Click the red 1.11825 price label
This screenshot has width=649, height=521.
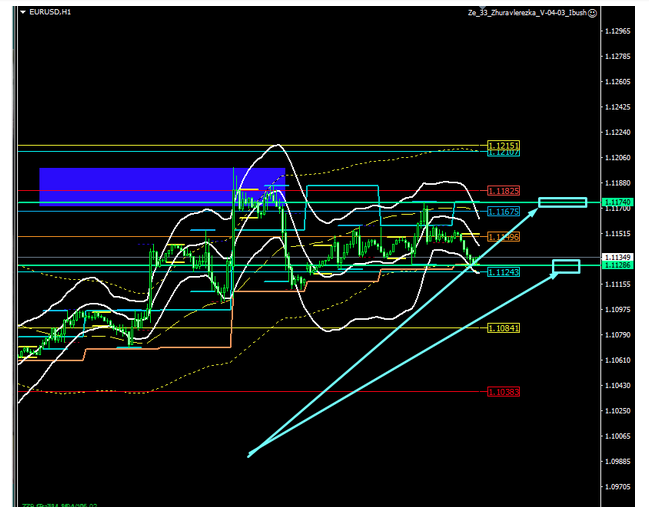(503, 190)
